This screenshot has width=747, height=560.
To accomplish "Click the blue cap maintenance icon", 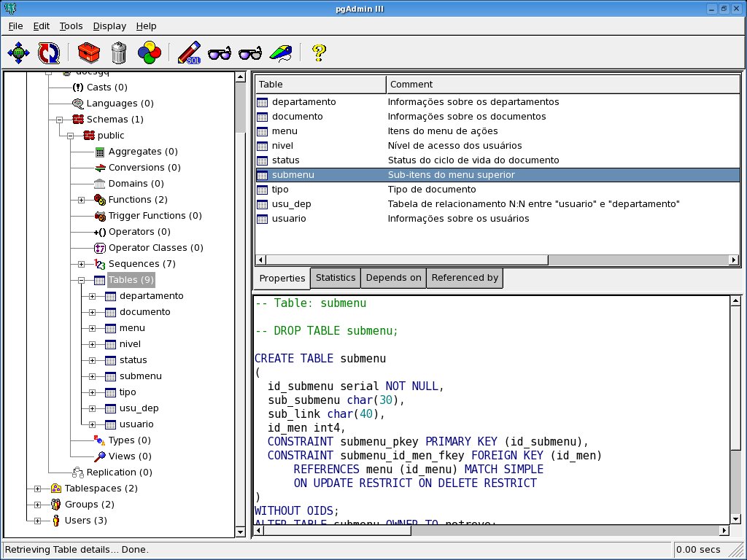I will coord(281,52).
